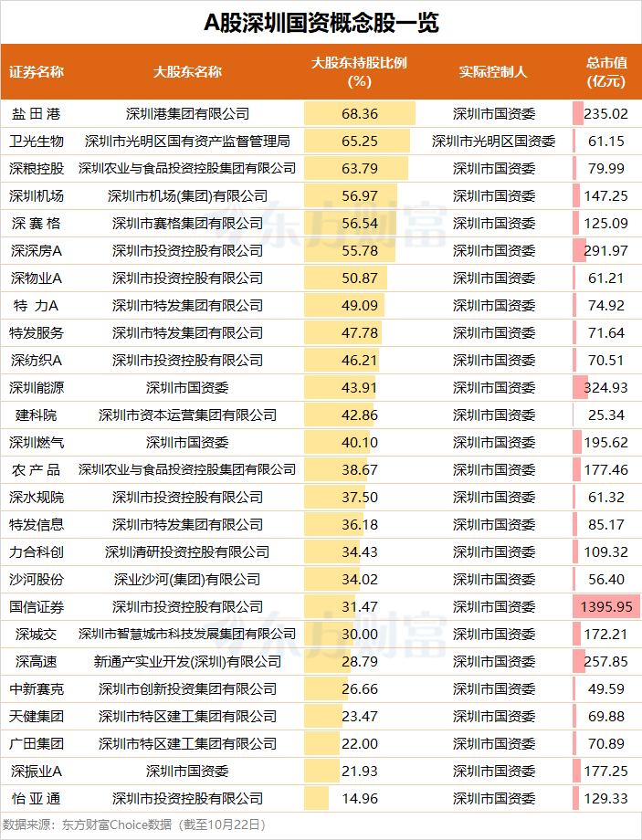Click the stock name 特力A
Image resolution: width=642 pixels, height=840 pixels.
click(x=37, y=305)
